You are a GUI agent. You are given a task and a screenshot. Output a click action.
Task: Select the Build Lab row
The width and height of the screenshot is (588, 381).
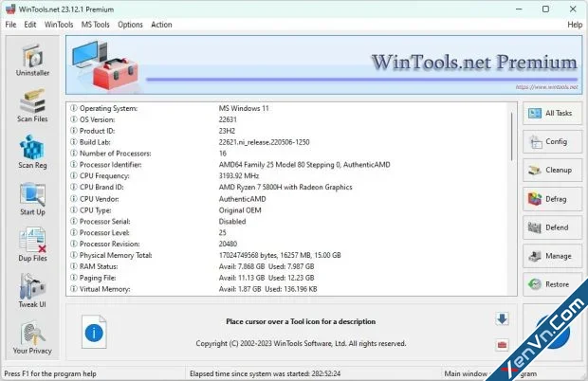pyautogui.click(x=288, y=142)
